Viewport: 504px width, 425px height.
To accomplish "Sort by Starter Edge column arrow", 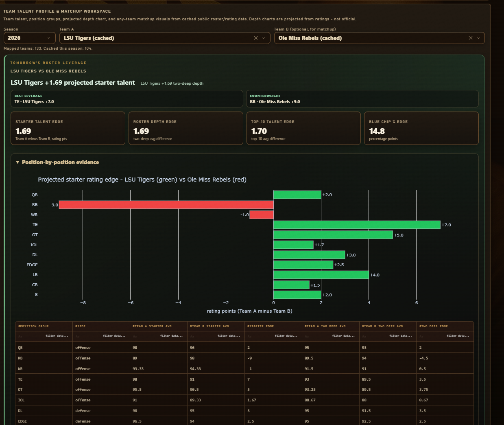I will (248, 326).
